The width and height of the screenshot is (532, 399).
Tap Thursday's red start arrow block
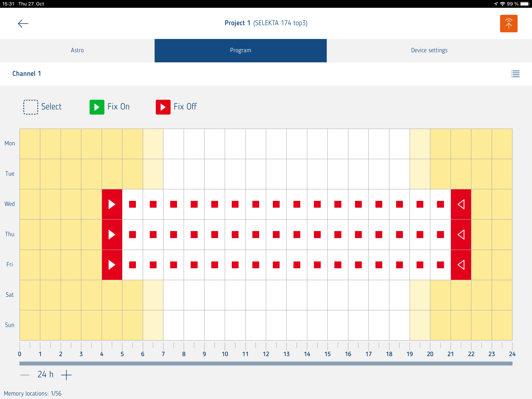pyautogui.click(x=112, y=234)
